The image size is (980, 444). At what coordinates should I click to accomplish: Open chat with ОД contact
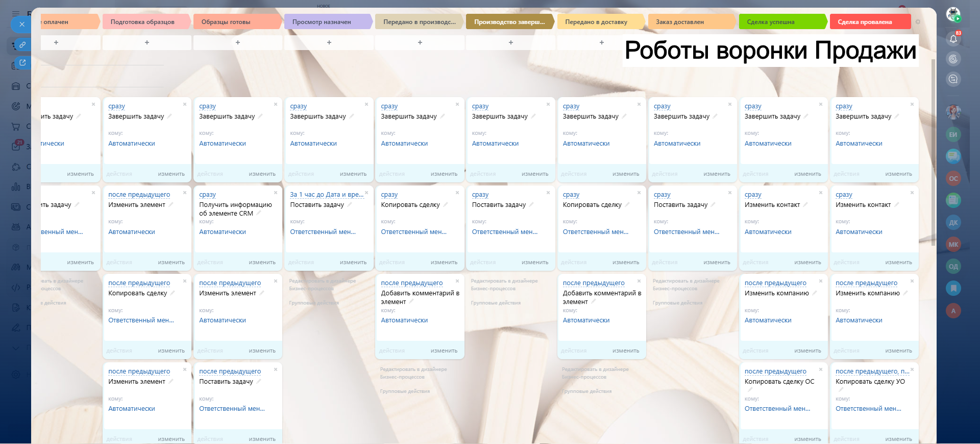click(953, 266)
